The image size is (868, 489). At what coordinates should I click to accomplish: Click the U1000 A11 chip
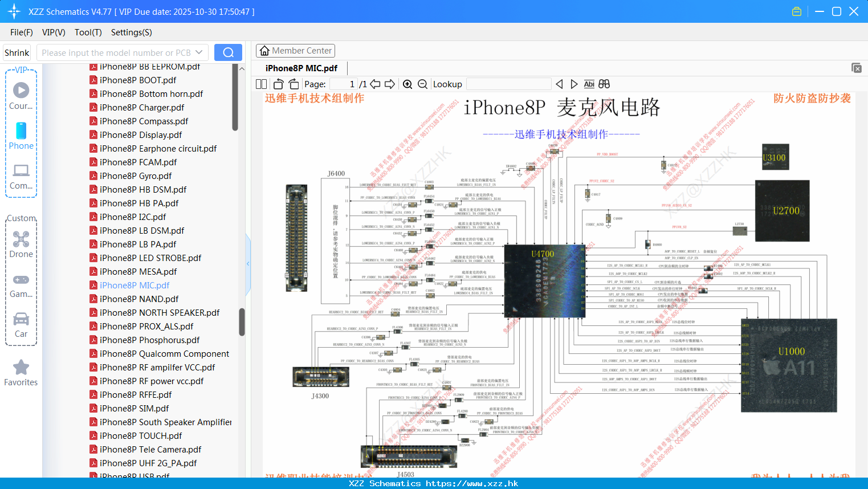[x=789, y=365]
